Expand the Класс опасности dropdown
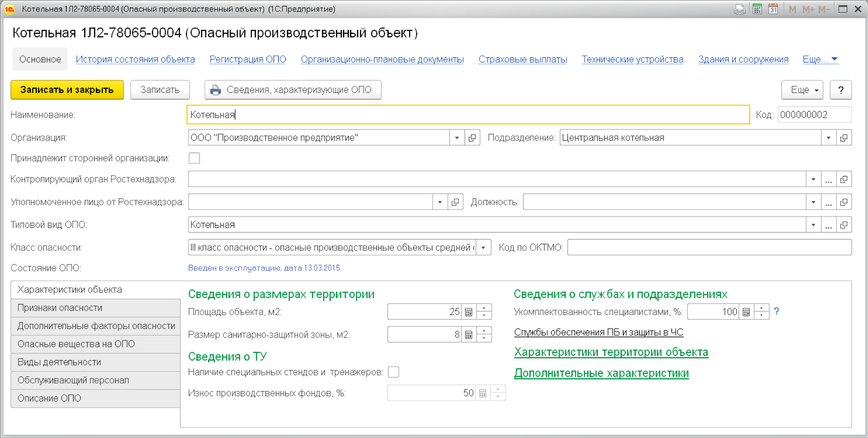This screenshot has width=868, height=438. tap(484, 248)
